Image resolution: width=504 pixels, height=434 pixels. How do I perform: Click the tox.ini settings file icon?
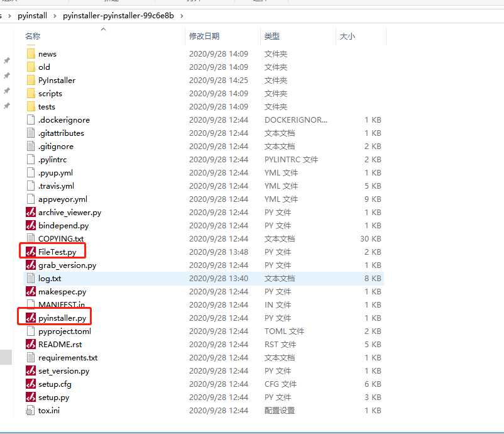pos(31,411)
